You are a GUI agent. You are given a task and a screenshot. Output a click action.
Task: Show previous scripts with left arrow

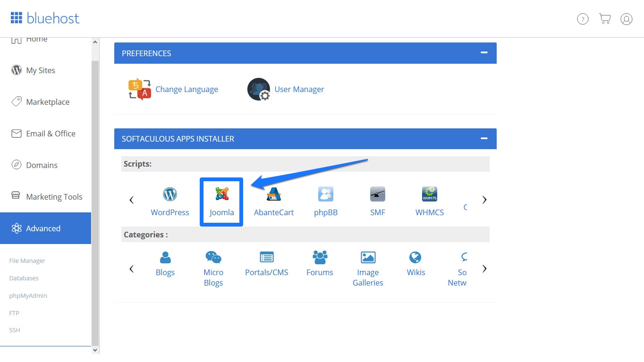point(132,200)
